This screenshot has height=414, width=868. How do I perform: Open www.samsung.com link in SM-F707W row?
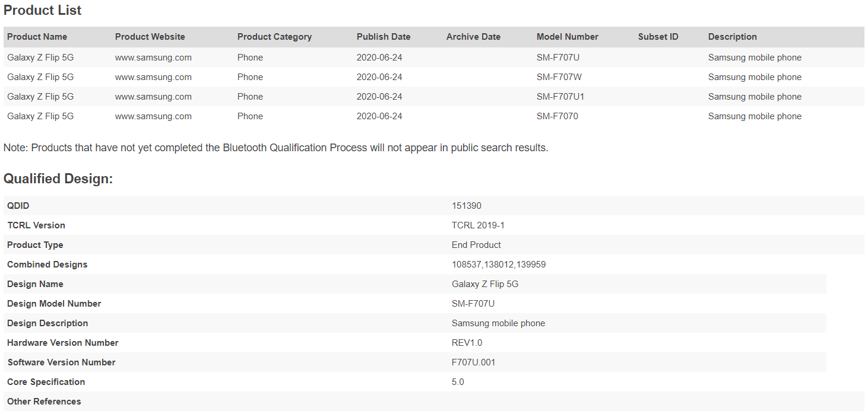point(153,77)
